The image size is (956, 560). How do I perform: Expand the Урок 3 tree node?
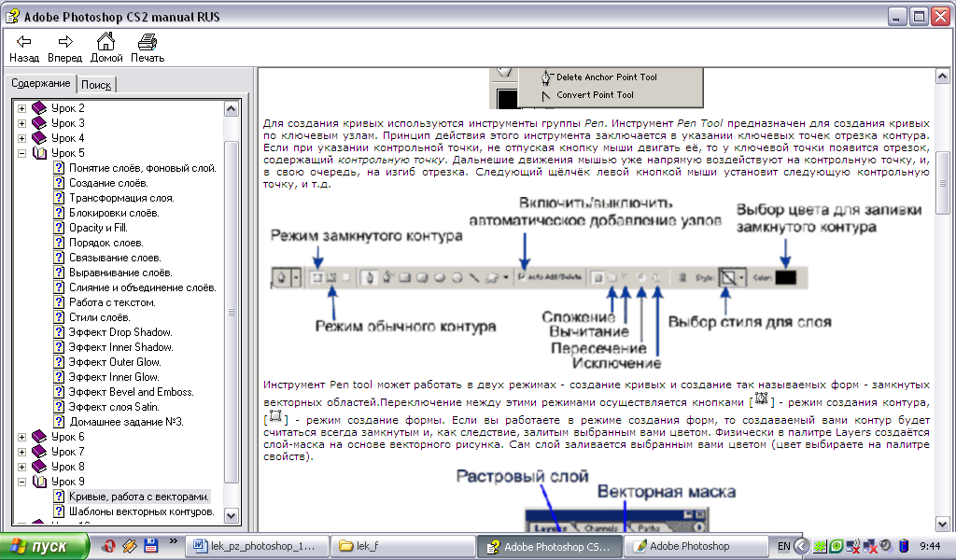(22, 123)
